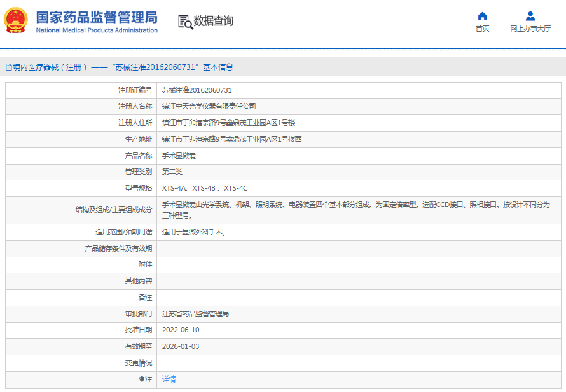Click the model value XTS-4A、XTS-4B、XTS-4C

pyautogui.click(x=204, y=188)
